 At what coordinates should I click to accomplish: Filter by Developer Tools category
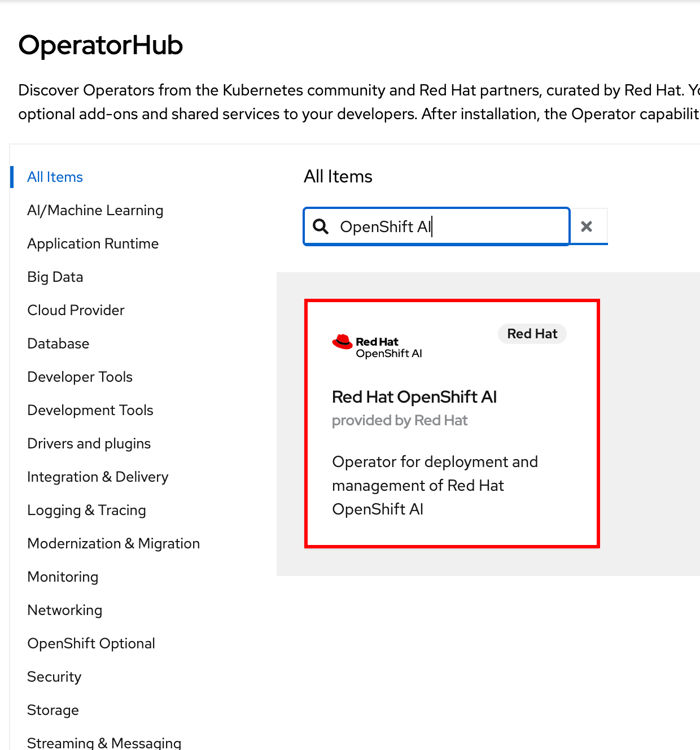[80, 377]
